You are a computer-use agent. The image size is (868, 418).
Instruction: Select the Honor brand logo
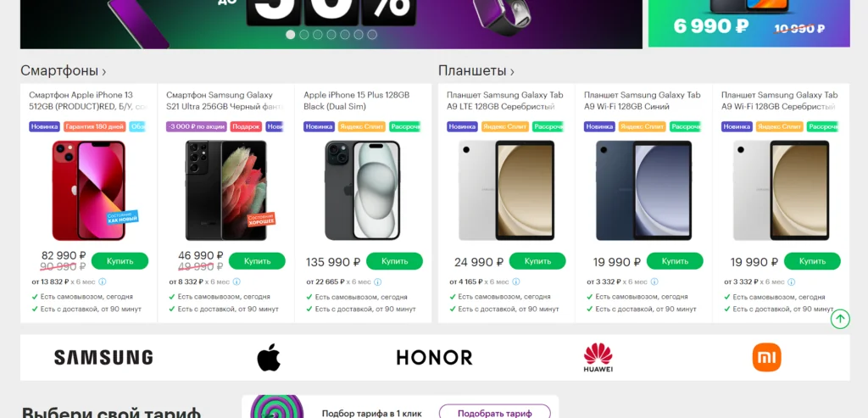pos(435,357)
